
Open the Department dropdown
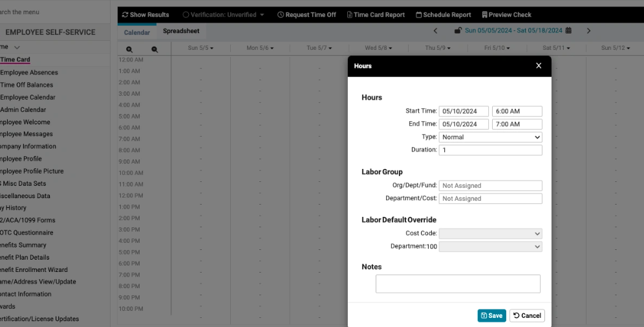point(490,247)
